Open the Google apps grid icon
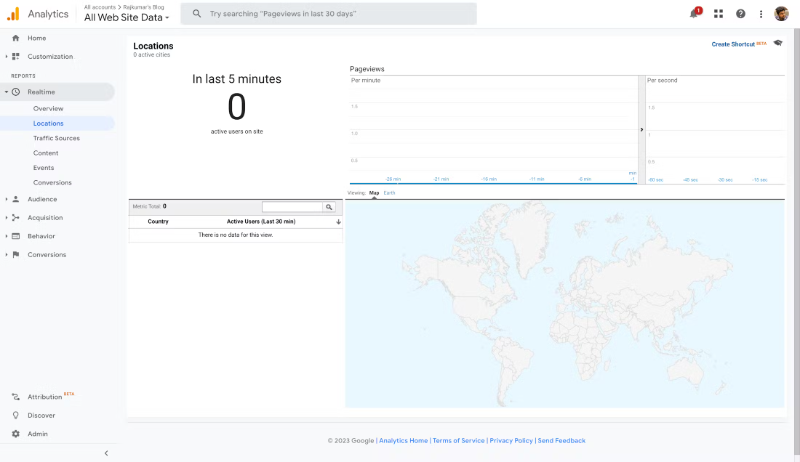This screenshot has width=800, height=462. pos(718,14)
